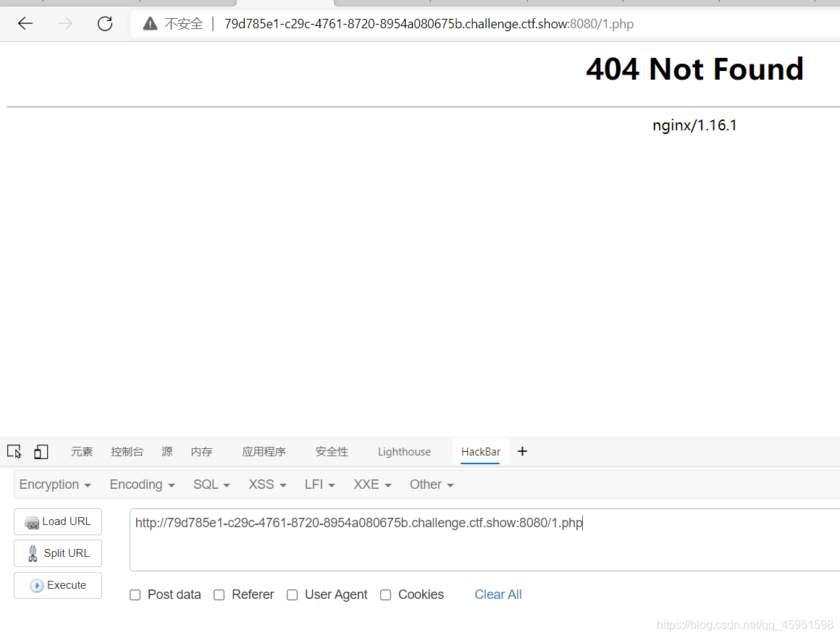Click the browser back arrow

coord(25,24)
